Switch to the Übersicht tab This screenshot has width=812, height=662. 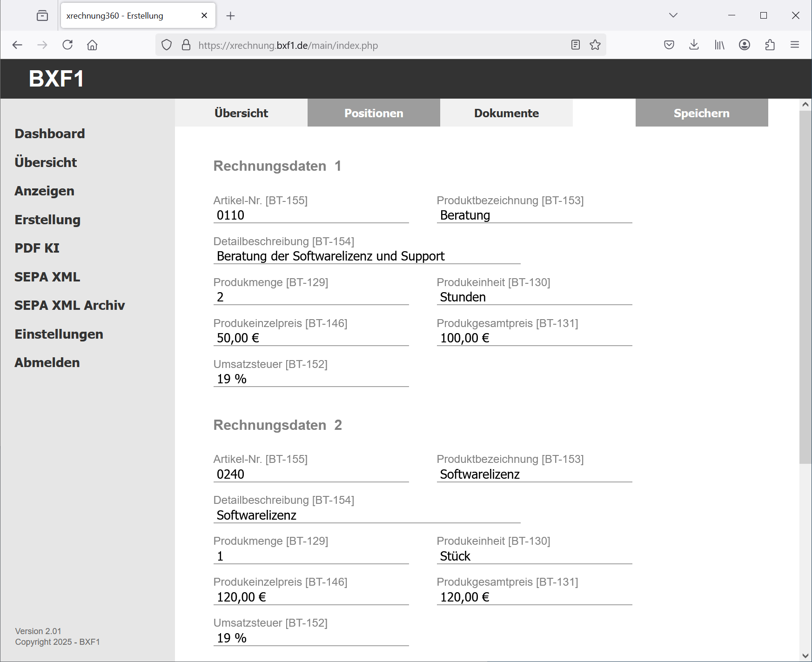pyautogui.click(x=241, y=113)
